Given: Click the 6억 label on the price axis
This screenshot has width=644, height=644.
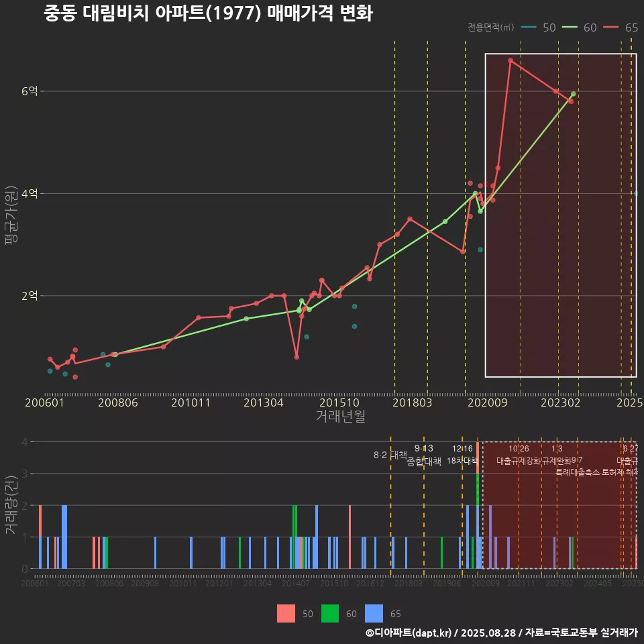Looking at the screenshot, I should click(30, 91).
